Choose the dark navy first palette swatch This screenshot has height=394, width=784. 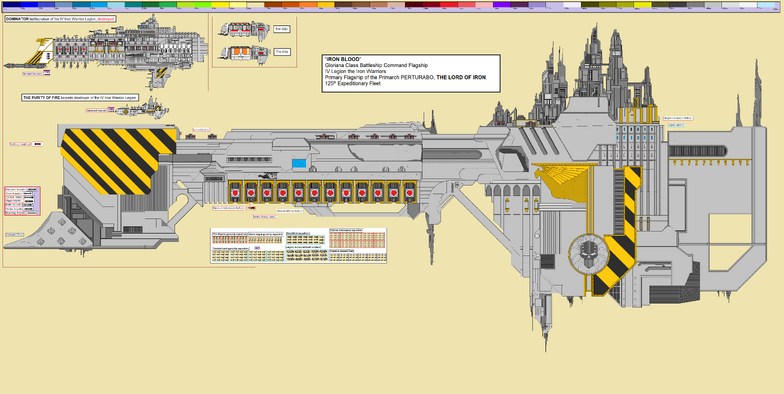pos(11,4)
